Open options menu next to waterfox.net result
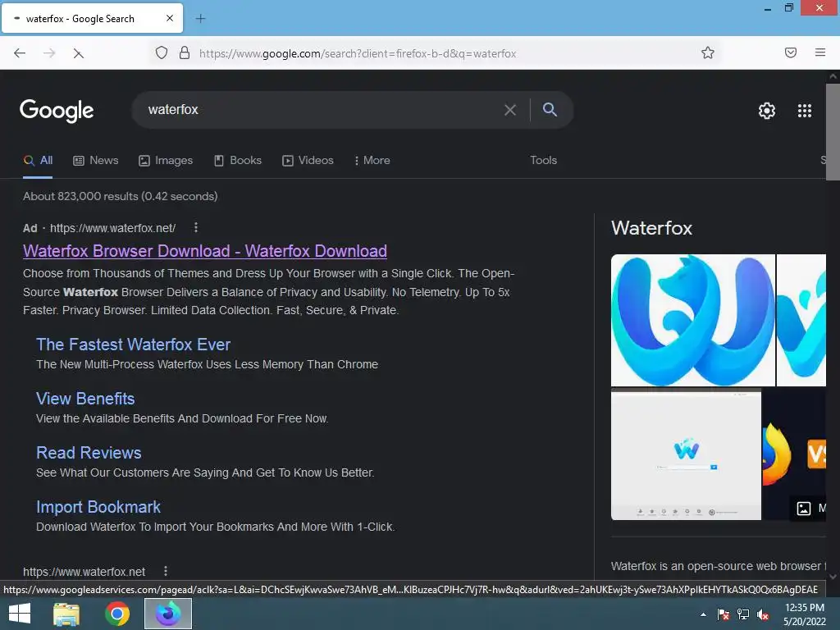This screenshot has width=840, height=630. point(166,571)
